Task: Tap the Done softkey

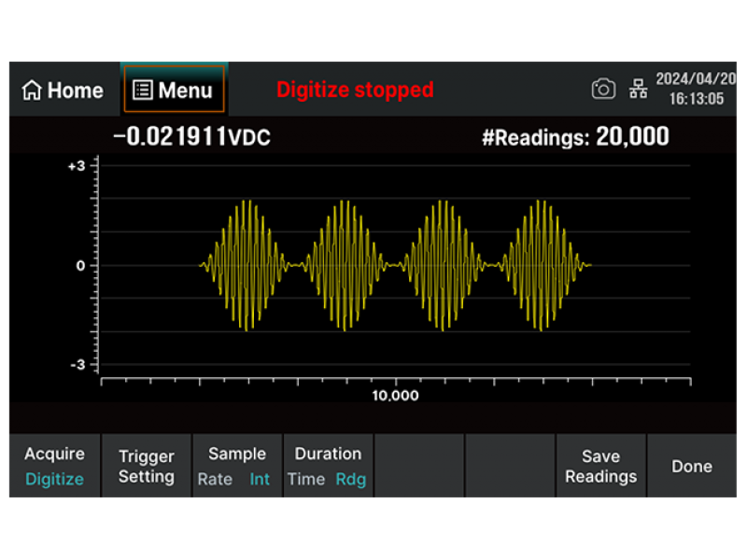Action: [x=692, y=467]
